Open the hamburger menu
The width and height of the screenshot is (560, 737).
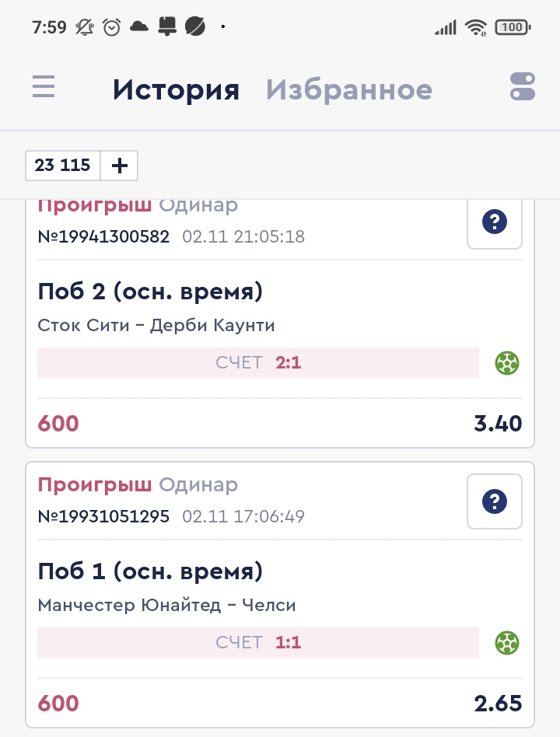[44, 86]
